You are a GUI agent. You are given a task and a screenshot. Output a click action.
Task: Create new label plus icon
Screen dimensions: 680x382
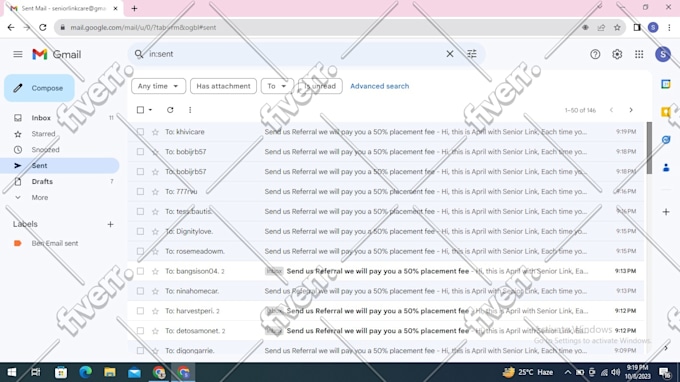click(110, 224)
